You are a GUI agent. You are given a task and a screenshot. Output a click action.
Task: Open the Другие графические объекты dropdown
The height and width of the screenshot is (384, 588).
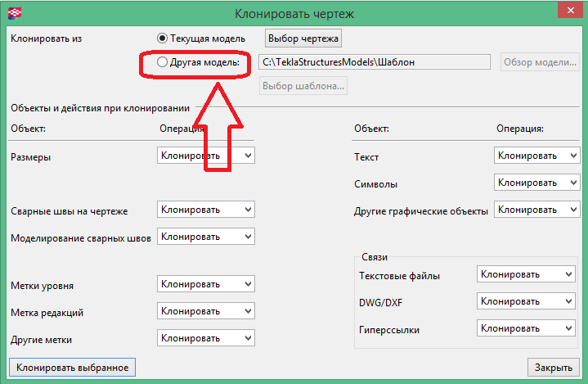(x=536, y=210)
